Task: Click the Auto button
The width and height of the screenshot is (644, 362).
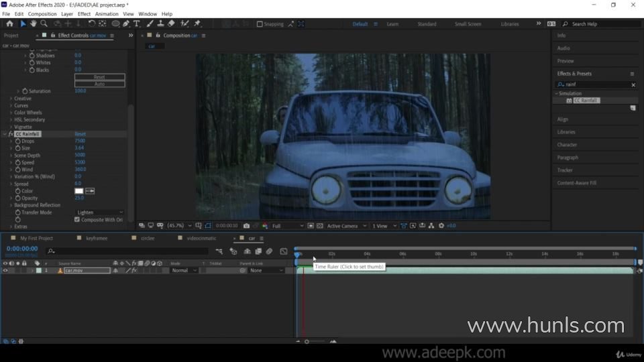Action: tap(99, 84)
